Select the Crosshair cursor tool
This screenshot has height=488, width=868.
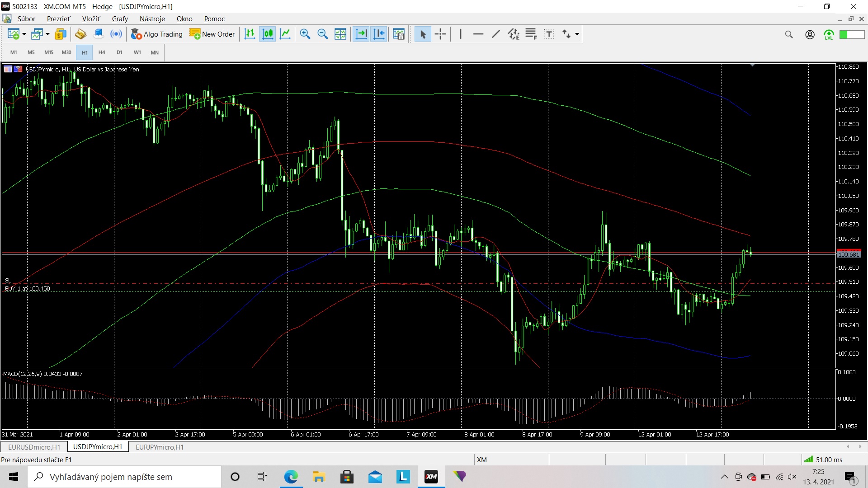click(440, 34)
